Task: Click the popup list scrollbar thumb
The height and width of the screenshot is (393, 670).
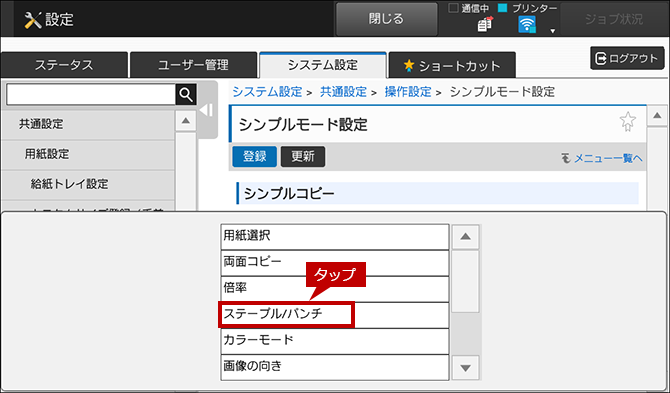Action: [x=465, y=282]
